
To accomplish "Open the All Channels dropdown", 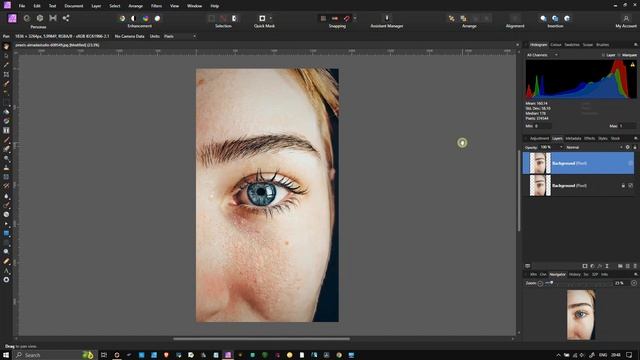I will coord(542,55).
